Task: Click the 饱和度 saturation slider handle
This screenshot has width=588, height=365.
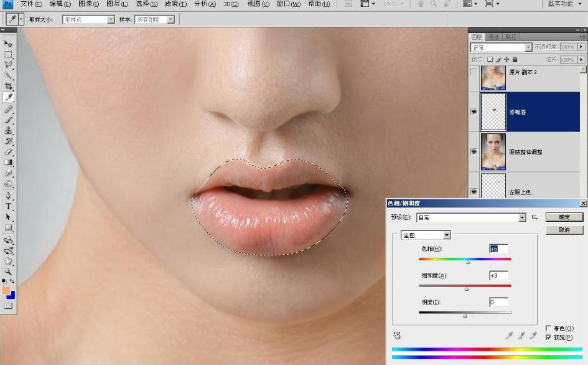Action: coord(467,289)
